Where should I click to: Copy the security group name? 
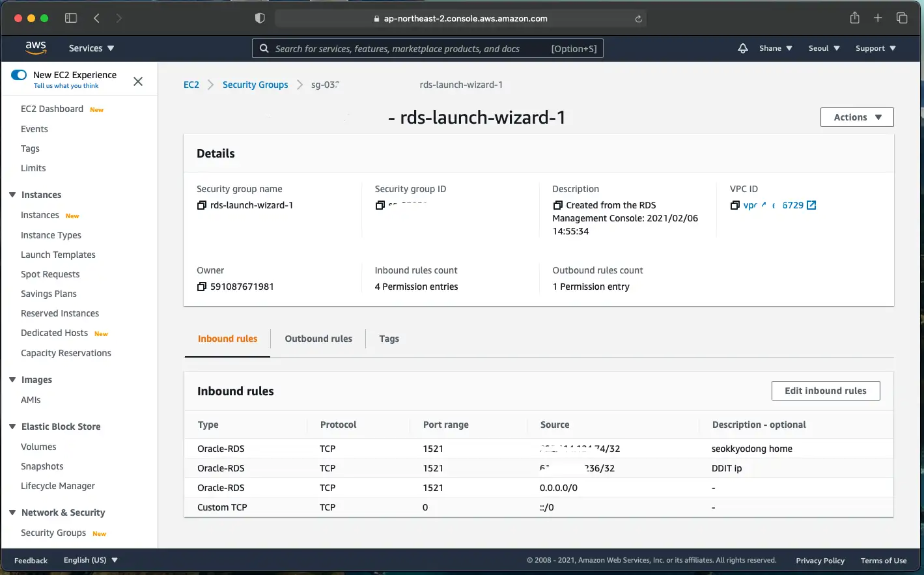[x=202, y=205]
